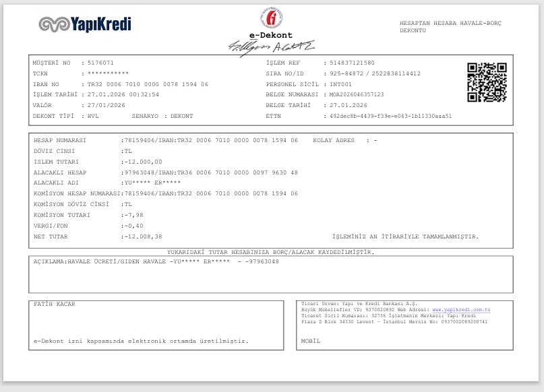544x392 pixels.
Task: Click the HESAPTAN HESABA HAVALE-BORÇ DEKONTU title
Action: (x=450, y=27)
